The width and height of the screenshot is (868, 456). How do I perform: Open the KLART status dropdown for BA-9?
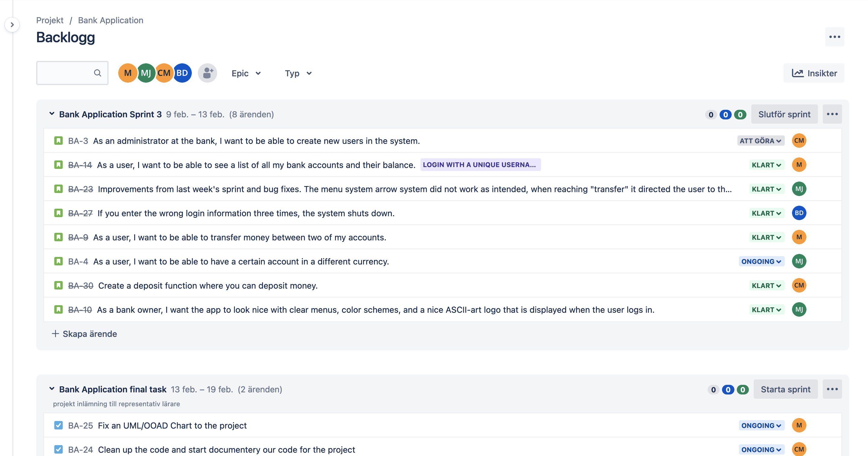[x=767, y=238]
